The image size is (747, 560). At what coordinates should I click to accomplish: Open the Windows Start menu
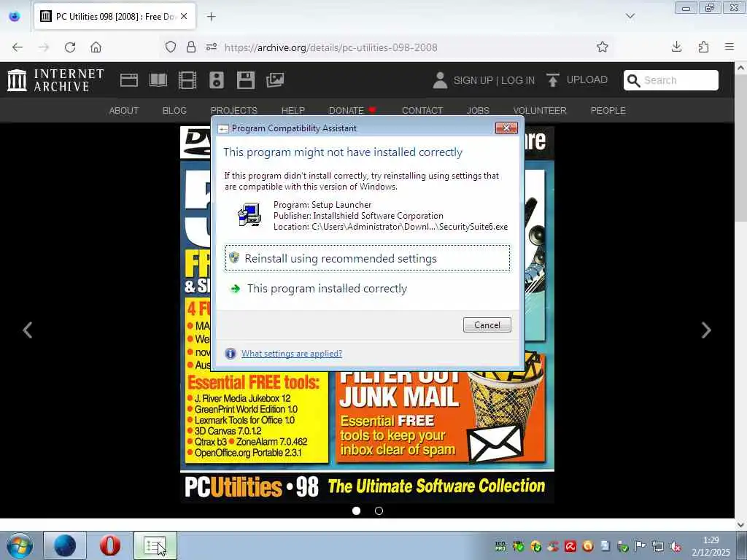point(20,545)
